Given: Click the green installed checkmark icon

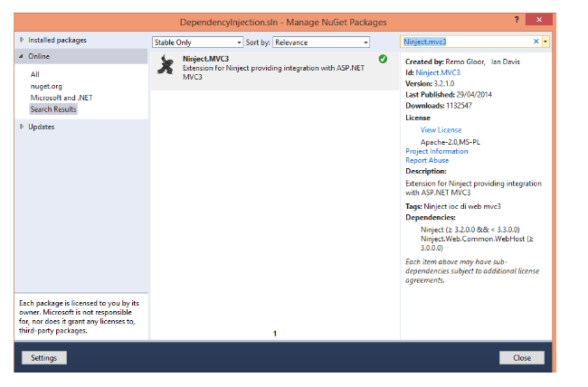Looking at the screenshot, I should [383, 59].
